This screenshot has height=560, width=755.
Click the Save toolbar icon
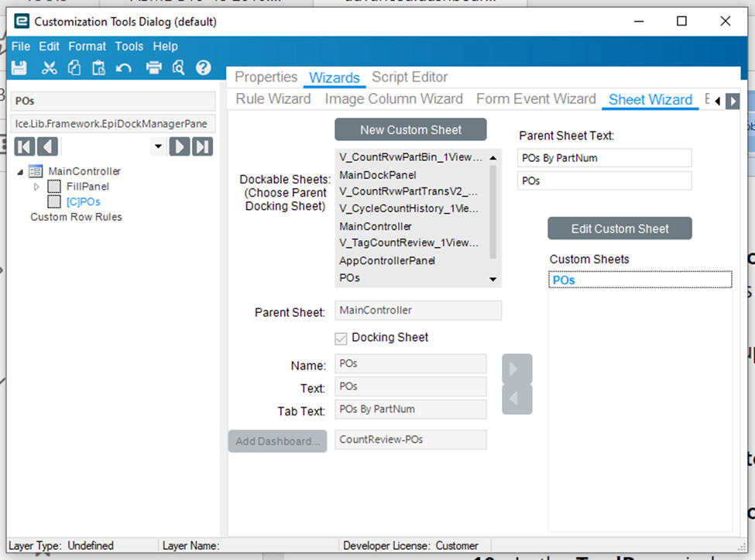19,67
